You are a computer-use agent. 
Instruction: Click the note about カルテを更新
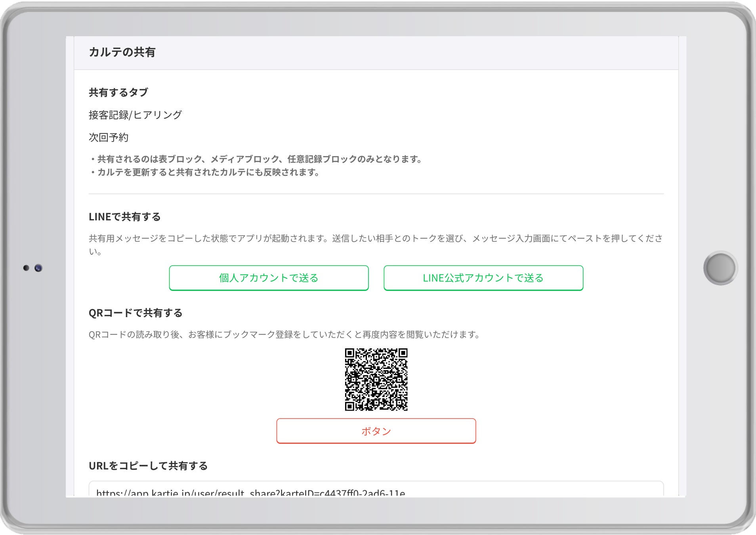[205, 172]
